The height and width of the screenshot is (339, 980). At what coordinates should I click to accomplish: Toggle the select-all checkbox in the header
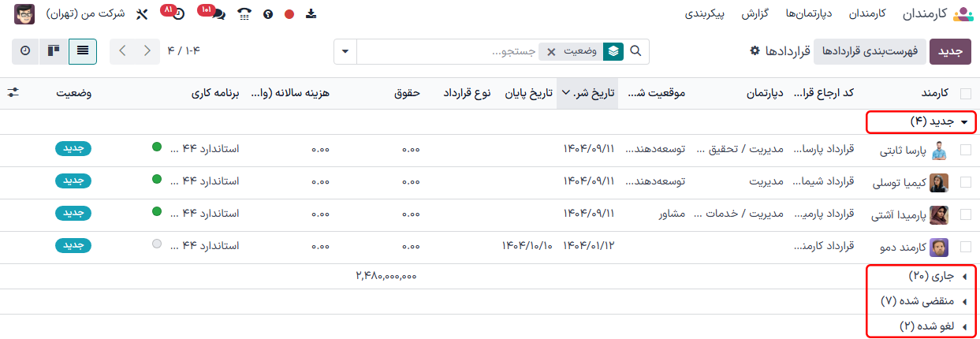(x=966, y=93)
